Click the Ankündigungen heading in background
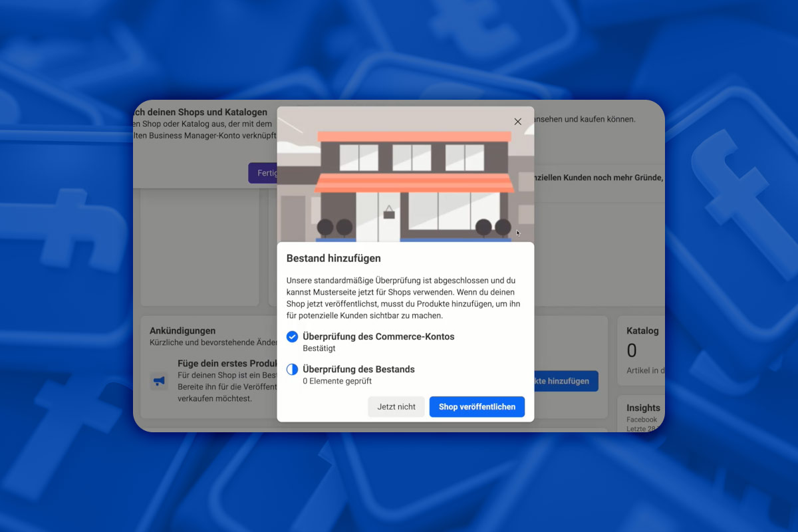The height and width of the screenshot is (532, 798). point(183,331)
